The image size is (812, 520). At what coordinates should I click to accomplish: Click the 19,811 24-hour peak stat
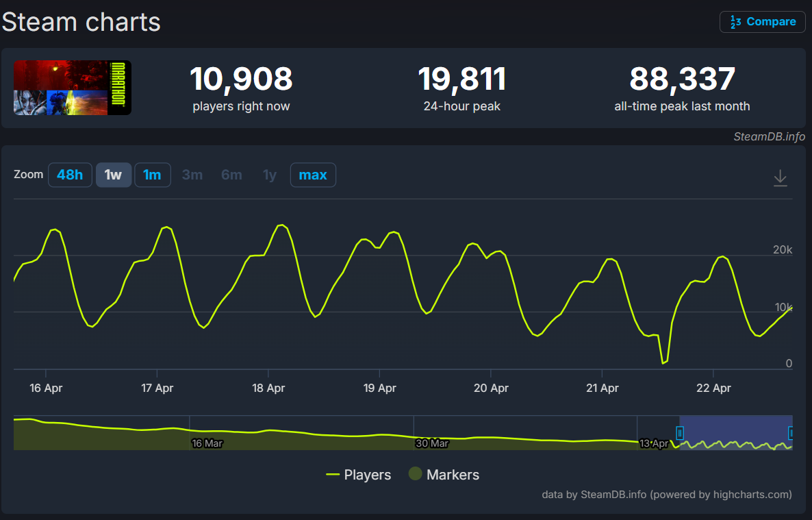tap(461, 88)
